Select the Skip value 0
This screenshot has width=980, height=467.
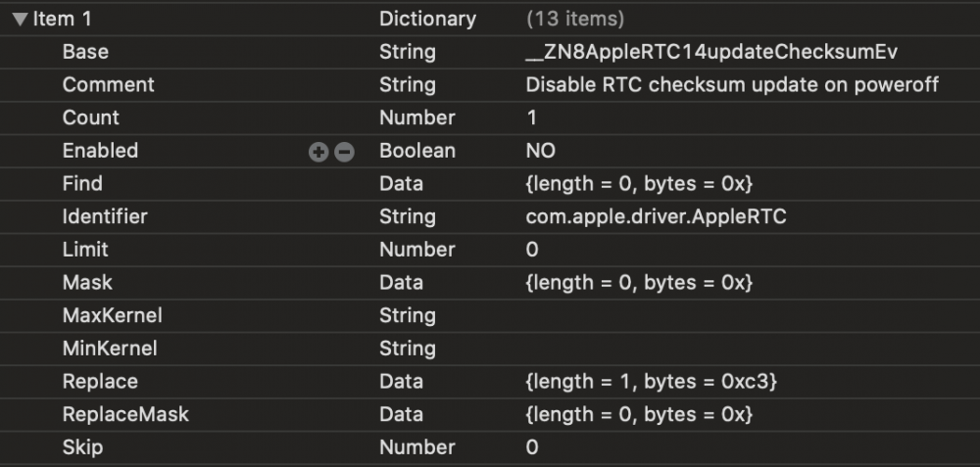532,447
